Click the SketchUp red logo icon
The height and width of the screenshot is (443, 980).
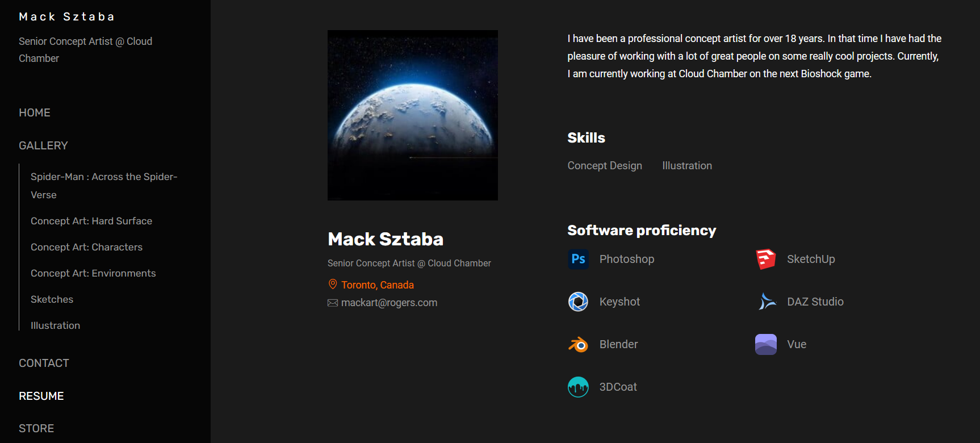click(x=765, y=259)
